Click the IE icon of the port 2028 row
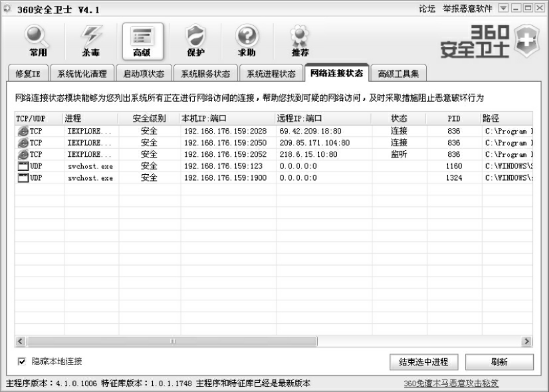Image resolution: width=549 pixels, height=392 pixels. [23, 131]
